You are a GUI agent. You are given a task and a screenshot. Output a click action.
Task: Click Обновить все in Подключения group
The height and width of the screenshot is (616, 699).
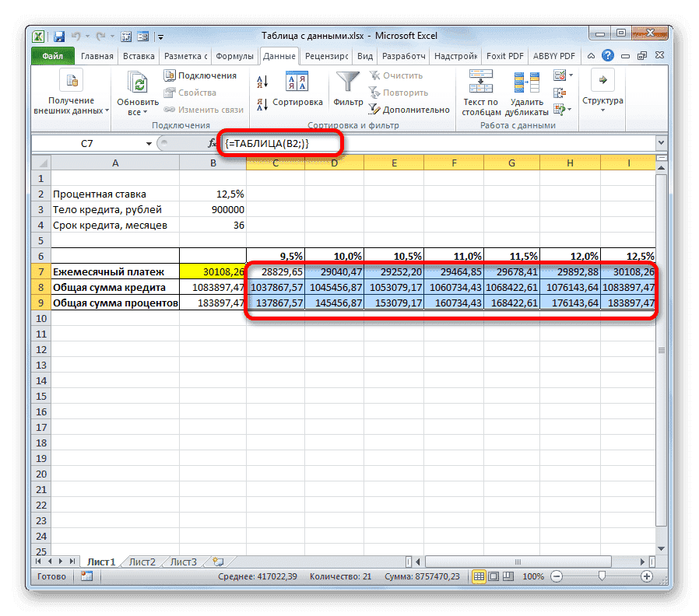click(x=136, y=87)
